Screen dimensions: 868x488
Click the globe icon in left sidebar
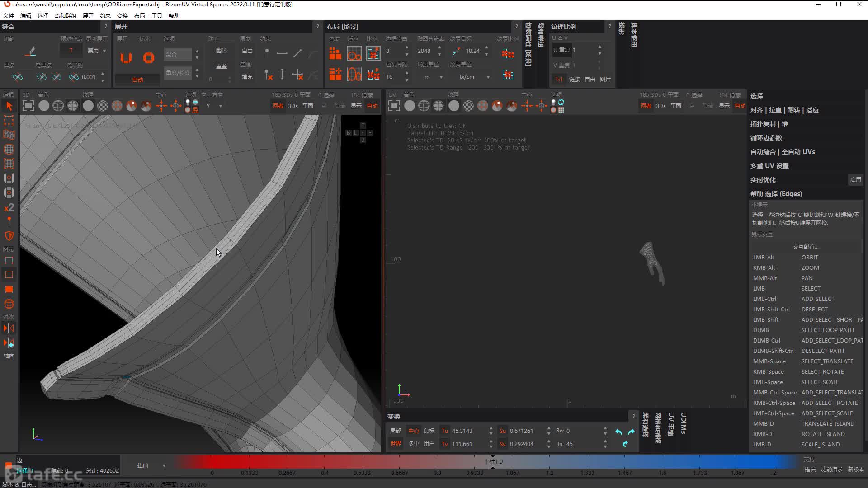(9, 304)
